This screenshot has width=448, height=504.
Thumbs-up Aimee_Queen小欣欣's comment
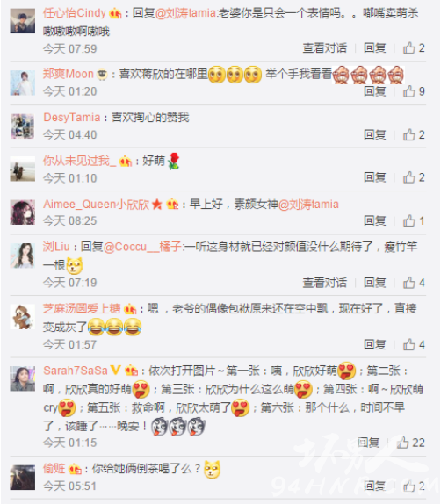click(x=414, y=220)
